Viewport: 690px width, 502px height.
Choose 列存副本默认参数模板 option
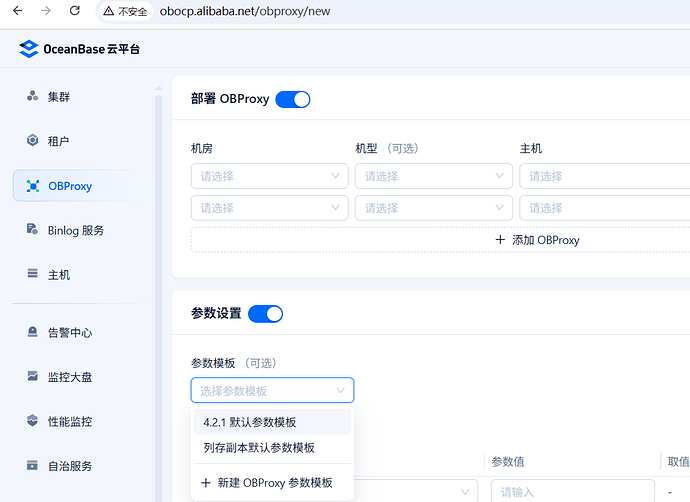272,448
